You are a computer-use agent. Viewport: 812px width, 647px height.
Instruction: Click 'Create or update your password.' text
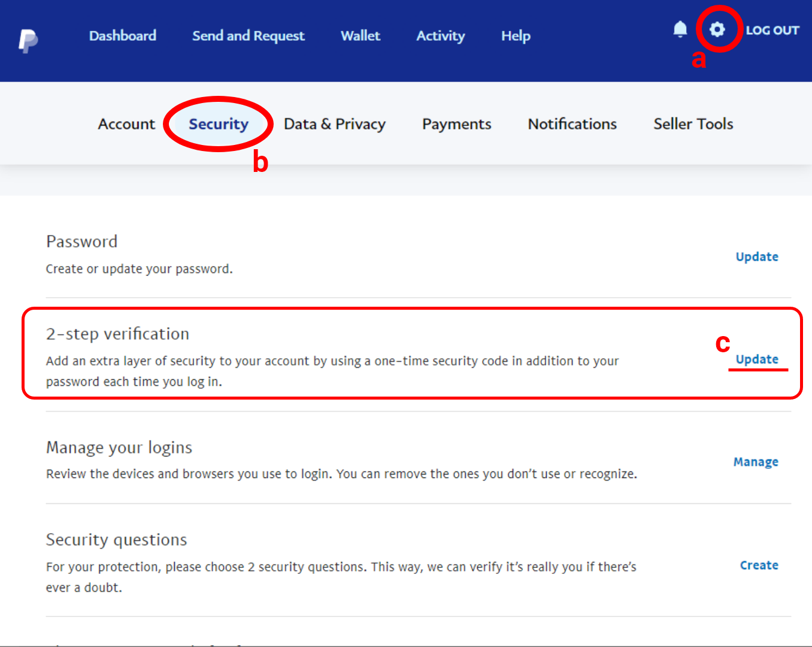click(140, 269)
